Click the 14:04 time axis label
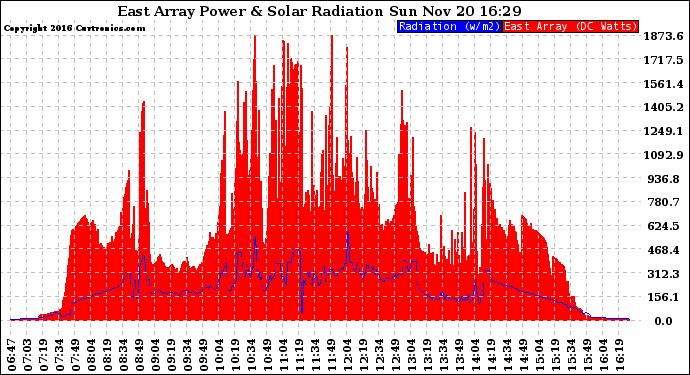 coord(475,355)
